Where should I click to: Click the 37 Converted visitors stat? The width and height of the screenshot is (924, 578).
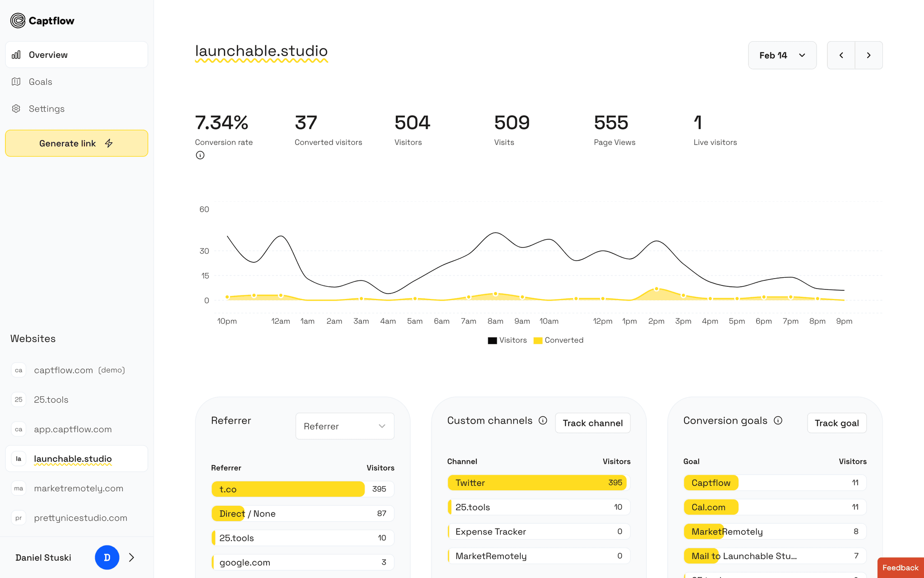(x=328, y=130)
